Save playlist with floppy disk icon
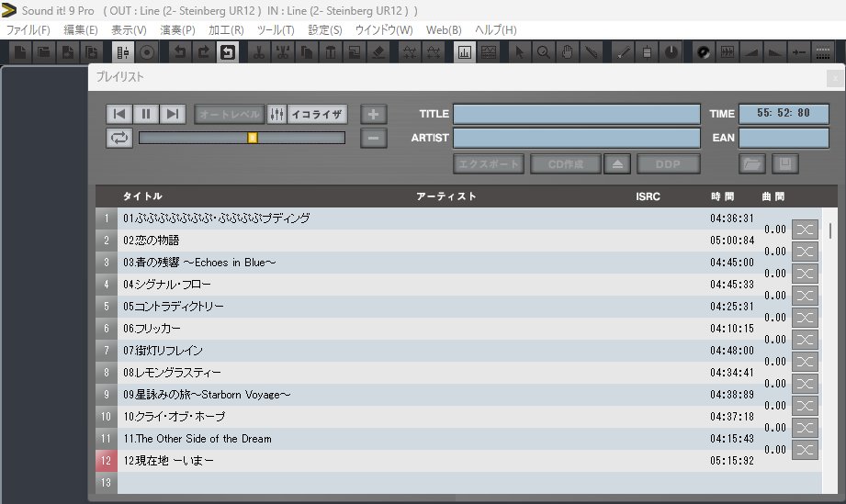This screenshot has height=504, width=846. (785, 163)
